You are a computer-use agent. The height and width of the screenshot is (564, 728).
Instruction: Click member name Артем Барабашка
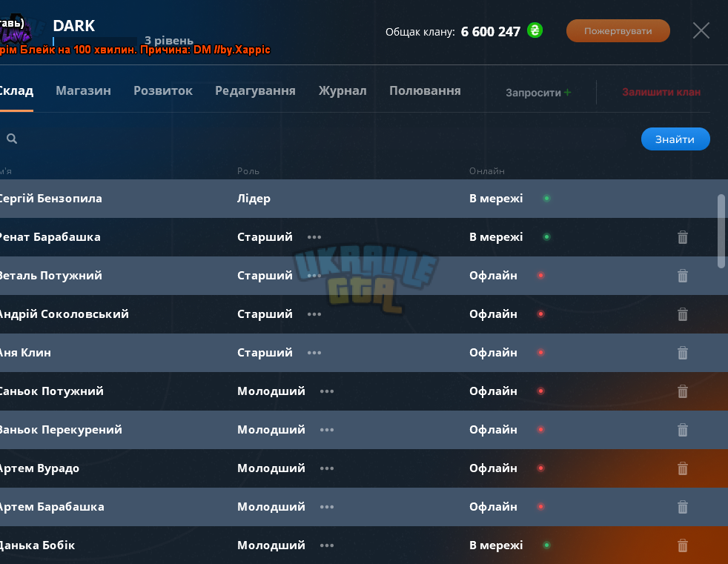pos(52,506)
